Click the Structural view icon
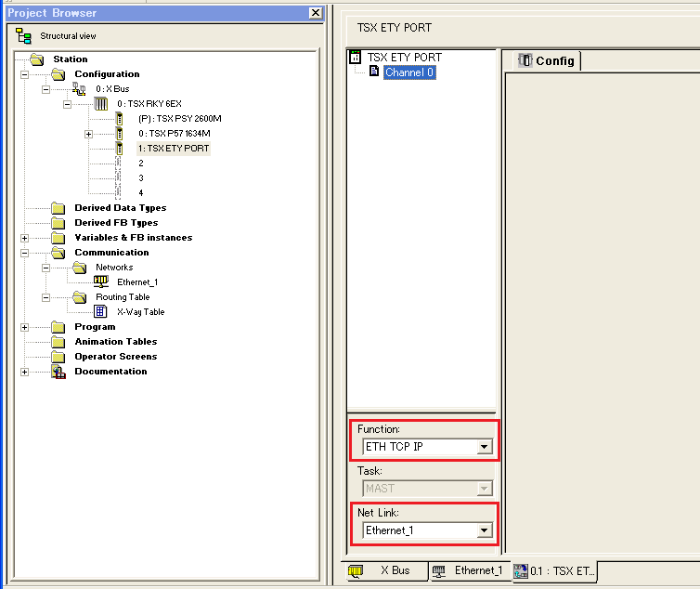The image size is (700, 589). 24,35
